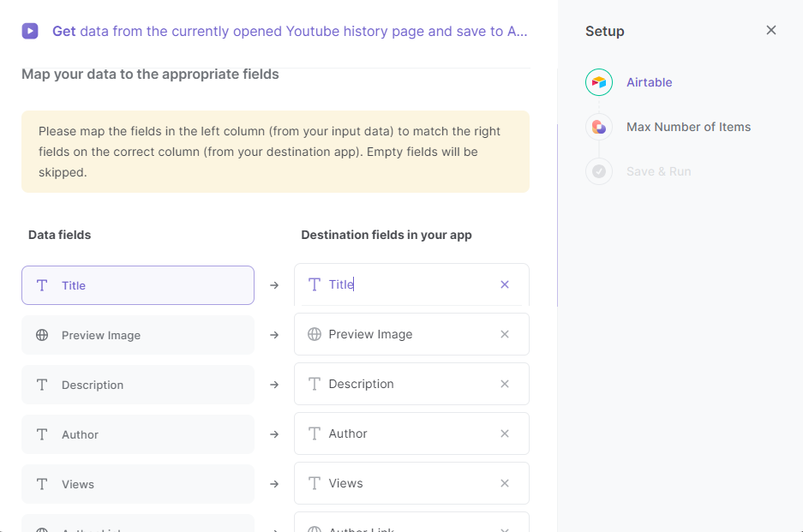The image size is (803, 532).
Task: Click the text-type icon in Title destination field
Action: (315, 284)
